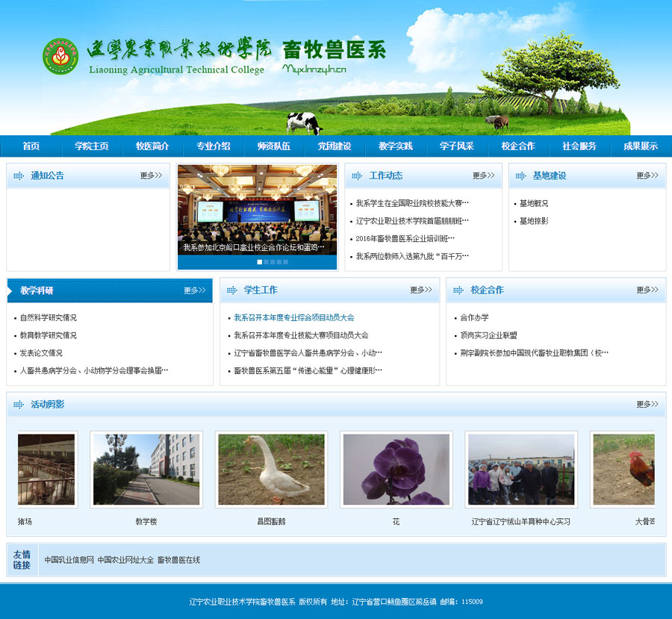Select the first slideshow indicator dot
This screenshot has width=672, height=619.
click(x=260, y=262)
